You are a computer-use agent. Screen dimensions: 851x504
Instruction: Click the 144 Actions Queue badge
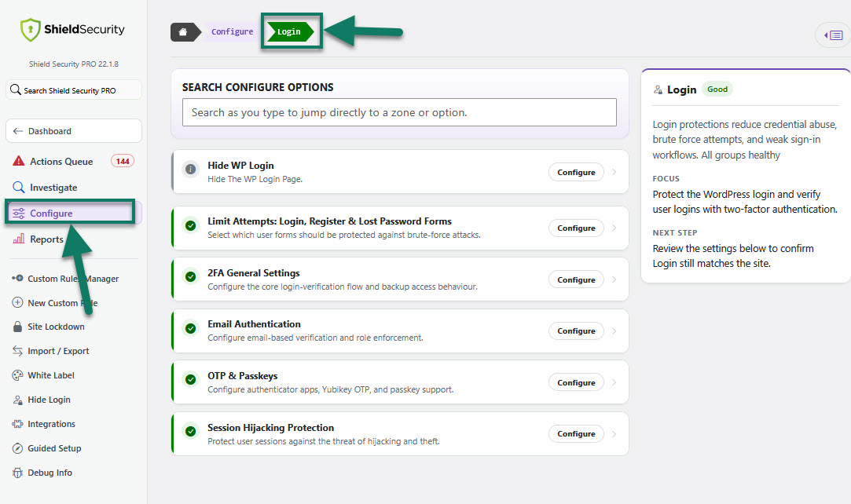point(123,161)
